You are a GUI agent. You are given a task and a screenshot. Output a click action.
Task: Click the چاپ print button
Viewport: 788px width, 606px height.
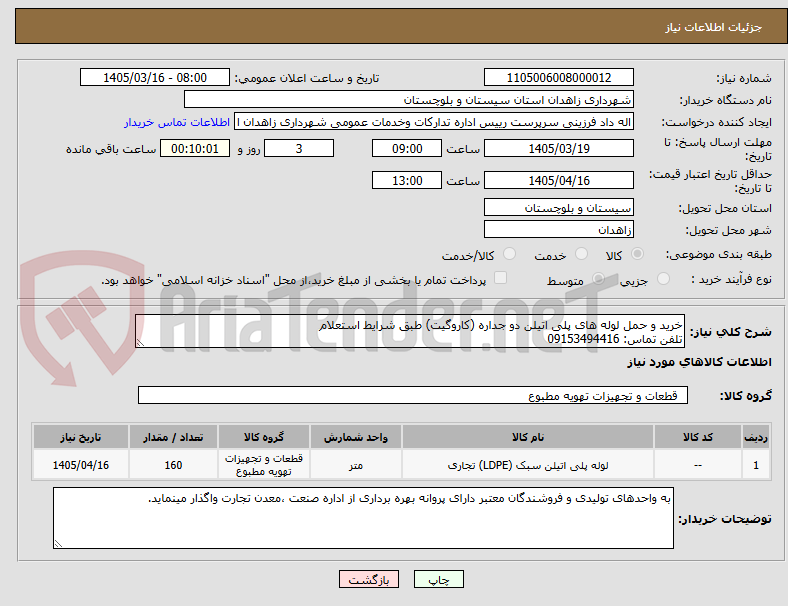(x=439, y=579)
